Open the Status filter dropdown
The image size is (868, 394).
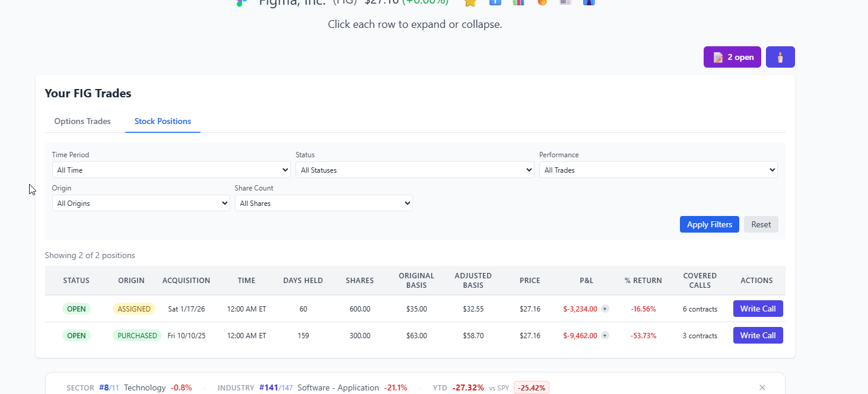coord(415,170)
